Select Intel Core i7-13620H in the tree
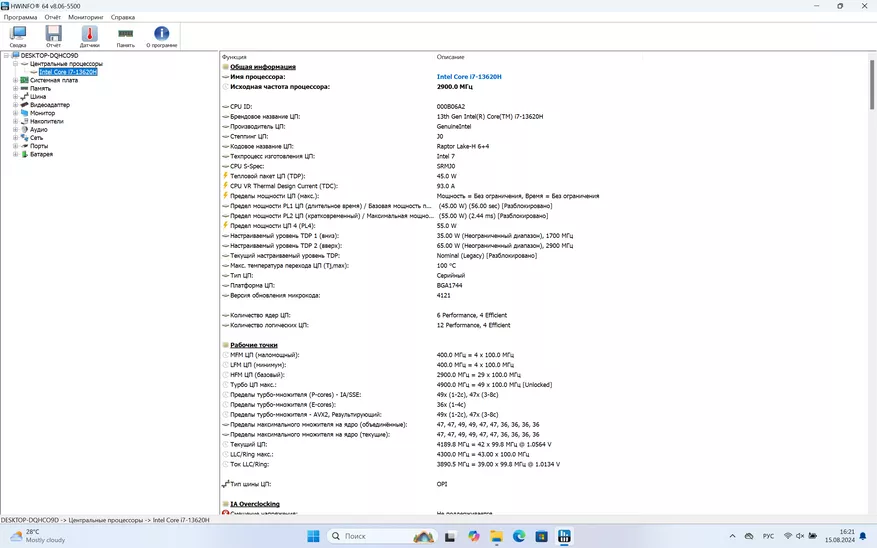877x548 pixels. tap(68, 72)
